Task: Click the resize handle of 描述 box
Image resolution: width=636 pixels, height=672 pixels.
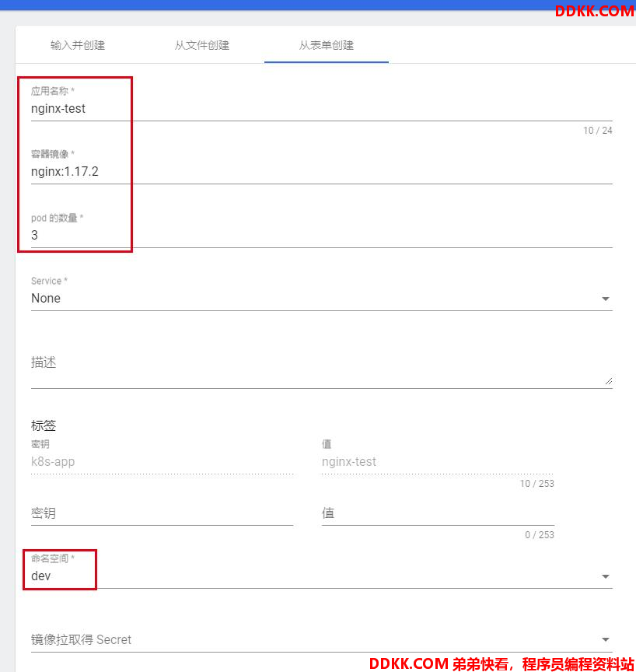Action: coord(609,381)
